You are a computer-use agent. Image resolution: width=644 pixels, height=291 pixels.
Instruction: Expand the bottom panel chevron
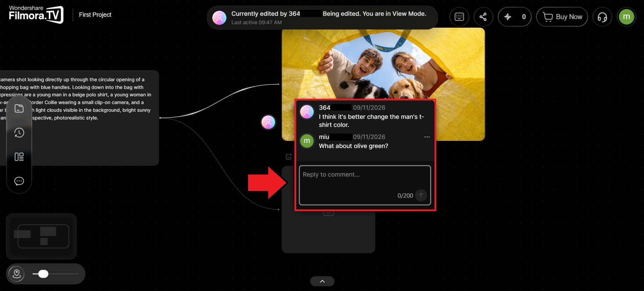point(322,281)
